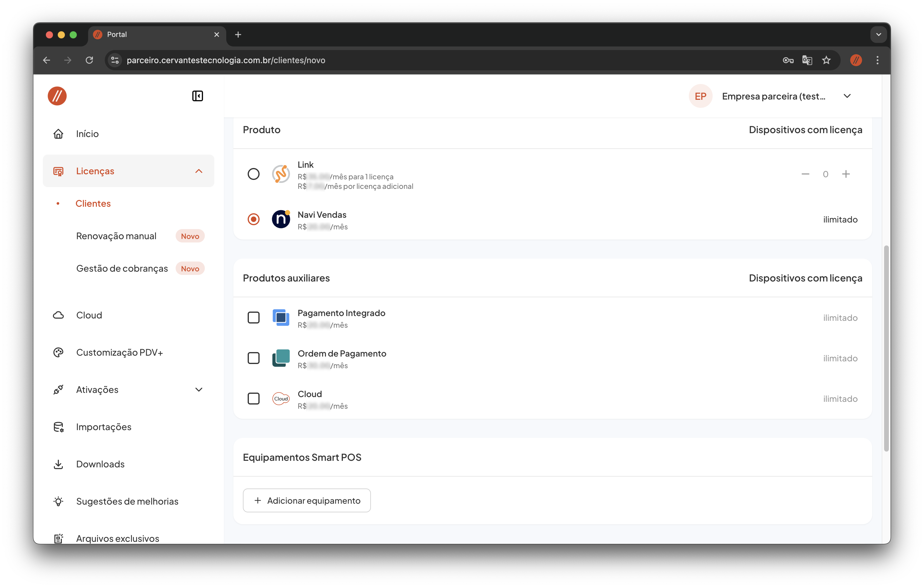This screenshot has height=588, width=924.
Task: Close the Portal browser tab
Action: pyautogui.click(x=217, y=35)
